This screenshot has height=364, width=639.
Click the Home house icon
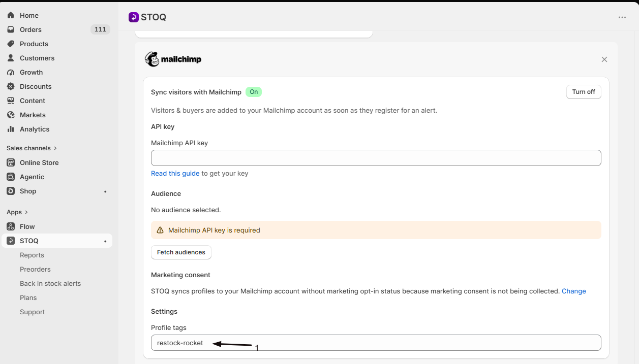click(11, 15)
